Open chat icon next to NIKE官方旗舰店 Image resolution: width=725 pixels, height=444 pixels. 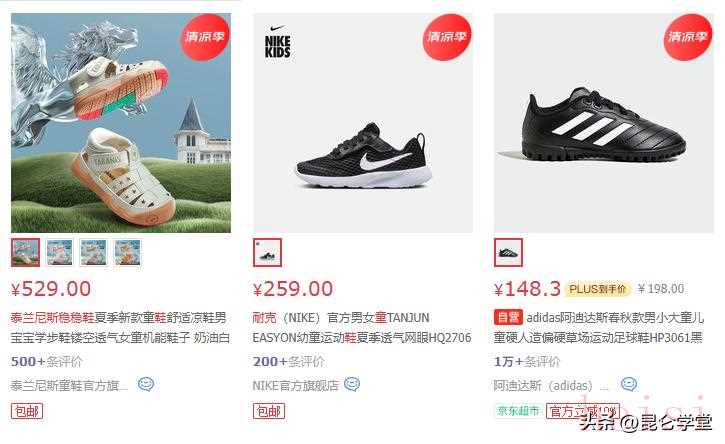point(352,384)
